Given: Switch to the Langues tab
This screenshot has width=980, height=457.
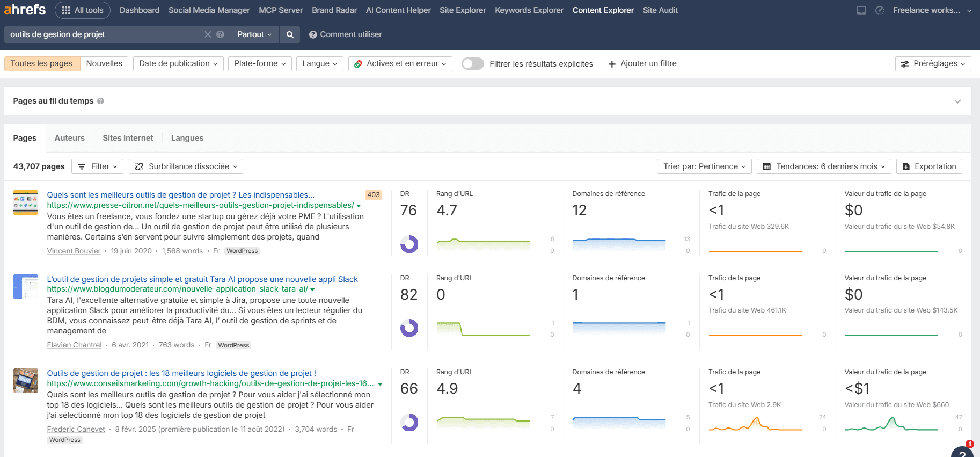Looking at the screenshot, I should pos(187,138).
